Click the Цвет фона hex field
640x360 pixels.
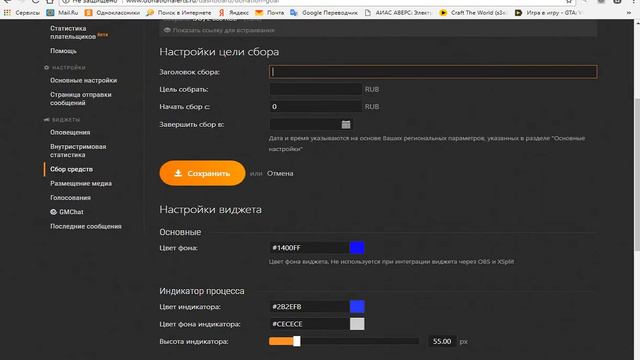(309, 248)
